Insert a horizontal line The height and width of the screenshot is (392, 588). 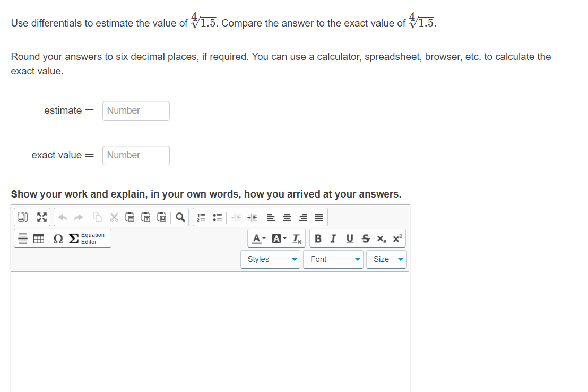tap(23, 238)
